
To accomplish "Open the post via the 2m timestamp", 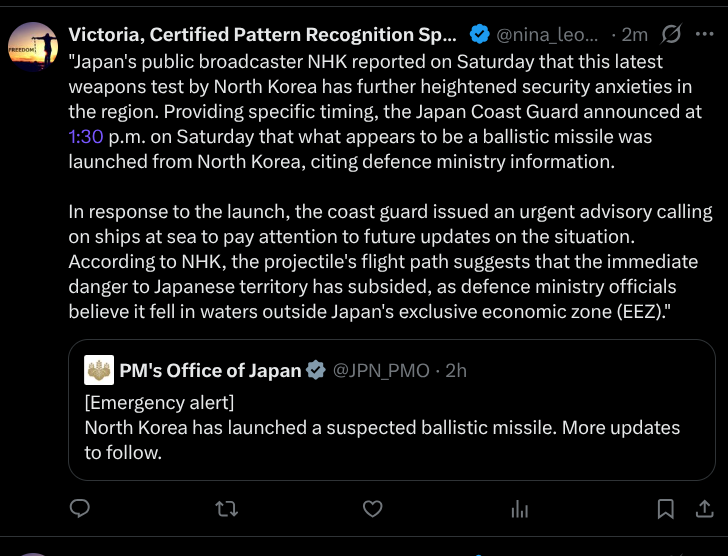I will click(x=635, y=35).
